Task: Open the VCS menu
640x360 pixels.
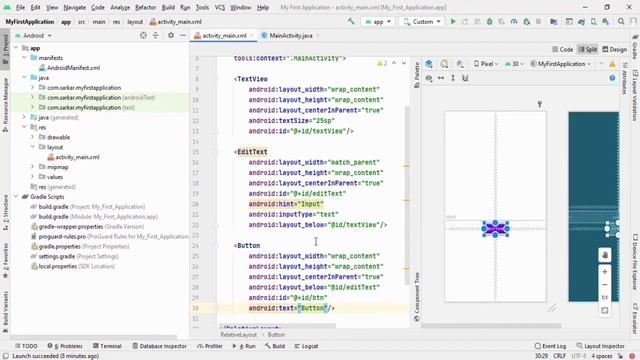Action: tap(220, 7)
